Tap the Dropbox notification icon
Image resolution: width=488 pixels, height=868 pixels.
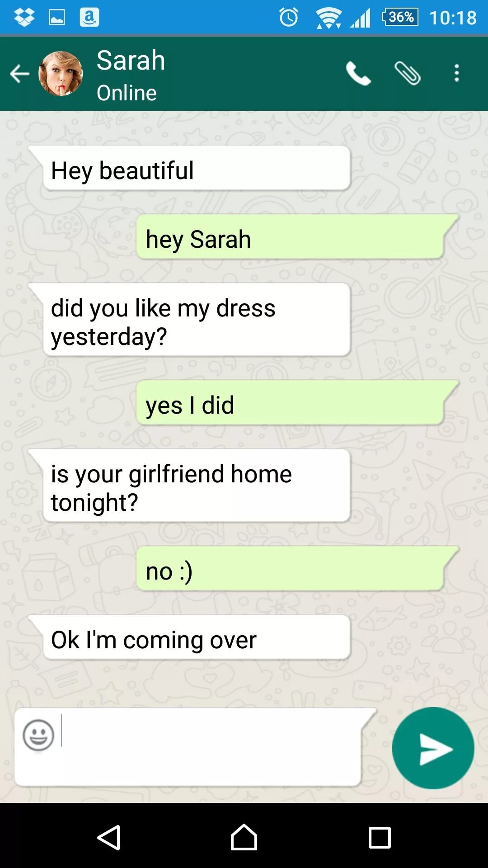[x=24, y=18]
